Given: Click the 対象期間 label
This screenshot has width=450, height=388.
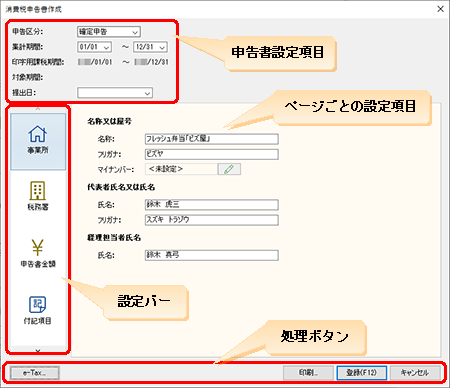Looking at the screenshot, I should tap(27, 77).
